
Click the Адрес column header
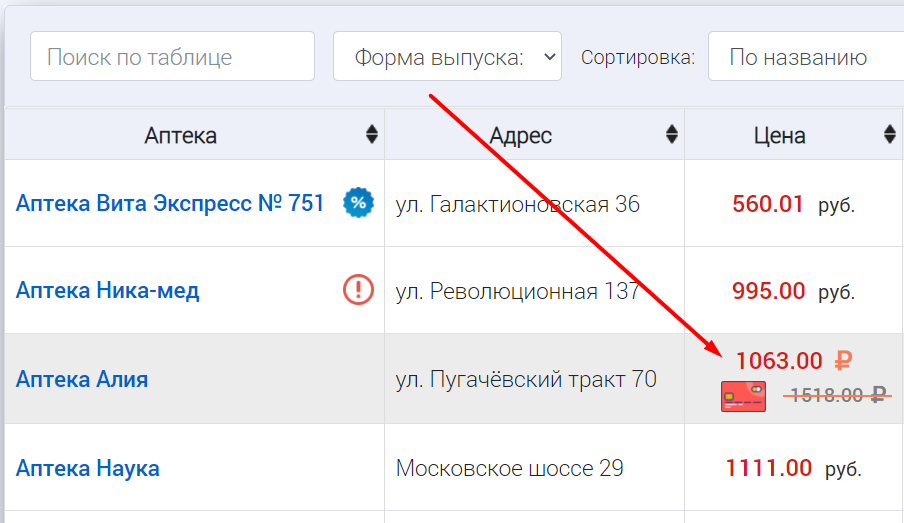(520, 136)
